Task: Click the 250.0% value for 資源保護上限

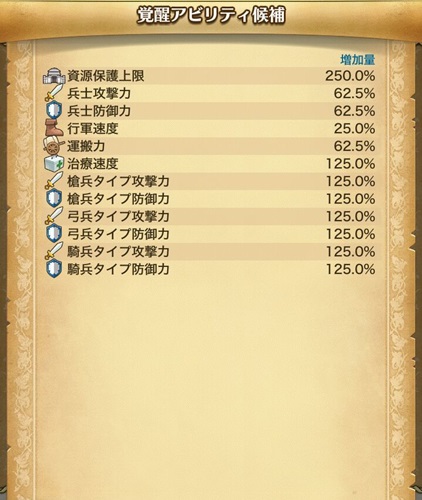Action: [350, 76]
